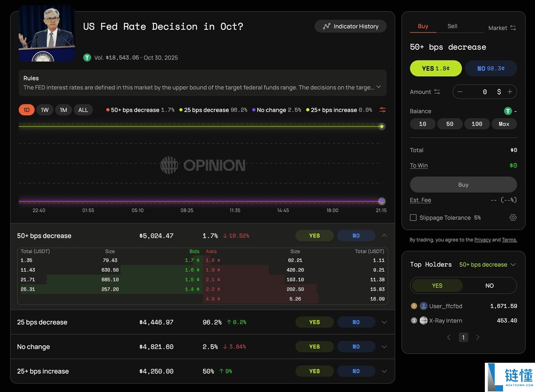535x392 pixels.
Task: Click the slippage tolerance gear icon
Action: (x=513, y=218)
